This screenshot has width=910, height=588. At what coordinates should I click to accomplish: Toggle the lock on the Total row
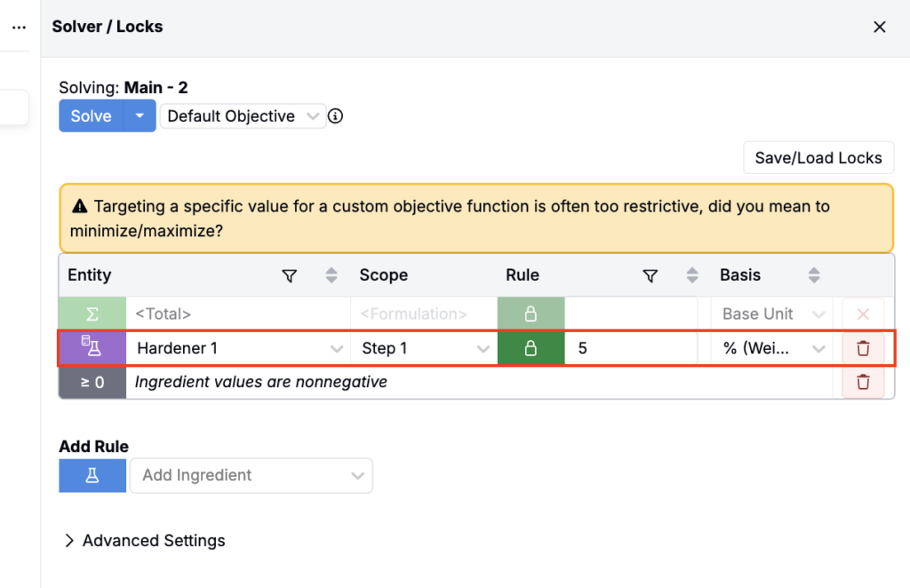tap(531, 314)
